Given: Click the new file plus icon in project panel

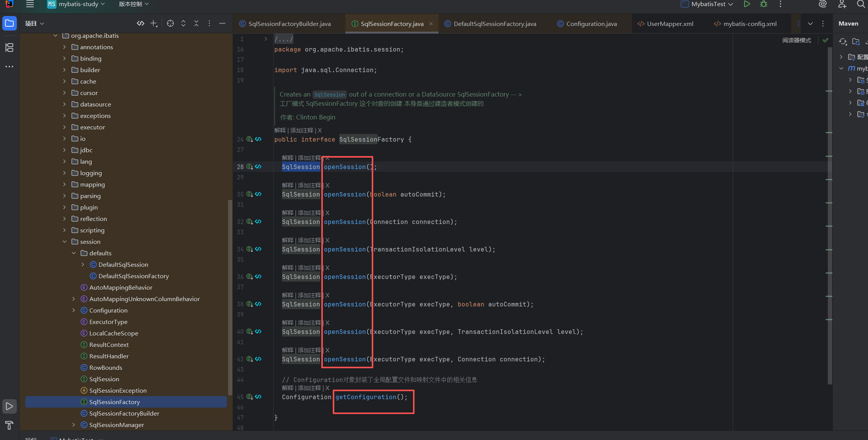Looking at the screenshot, I should [154, 24].
